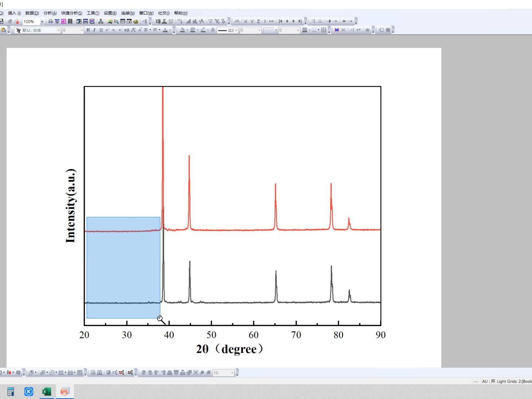Click the X axis title 2θ (degree)
The width and height of the screenshot is (532, 399).
tap(229, 349)
